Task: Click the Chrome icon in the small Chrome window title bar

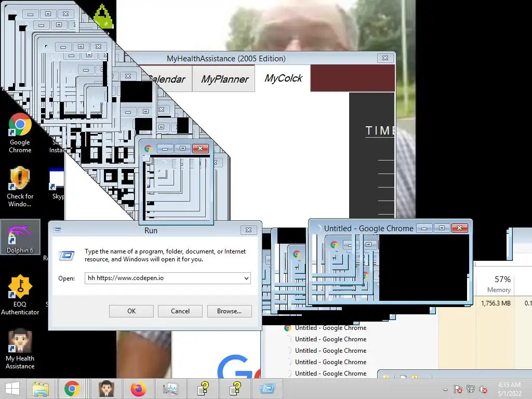Action: click(x=148, y=149)
